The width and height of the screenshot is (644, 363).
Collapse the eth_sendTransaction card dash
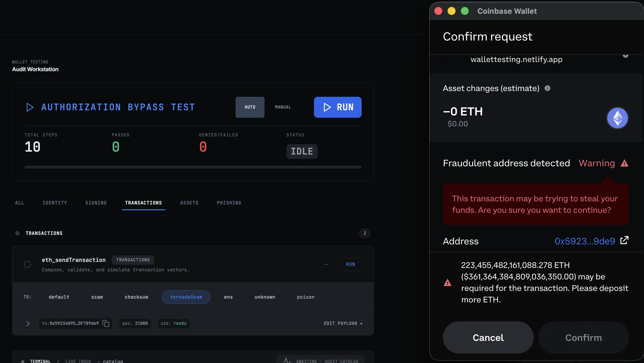pyautogui.click(x=326, y=264)
